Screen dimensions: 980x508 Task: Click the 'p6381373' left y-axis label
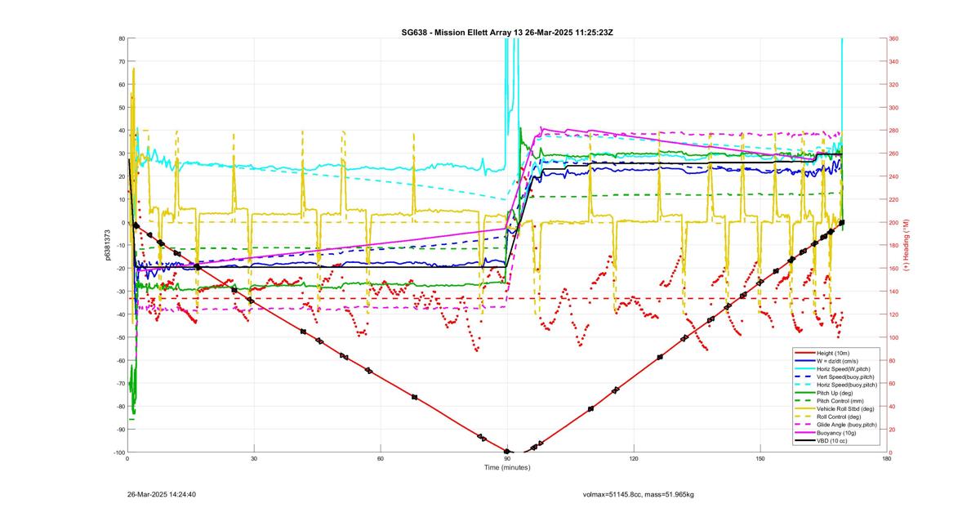click(x=107, y=245)
